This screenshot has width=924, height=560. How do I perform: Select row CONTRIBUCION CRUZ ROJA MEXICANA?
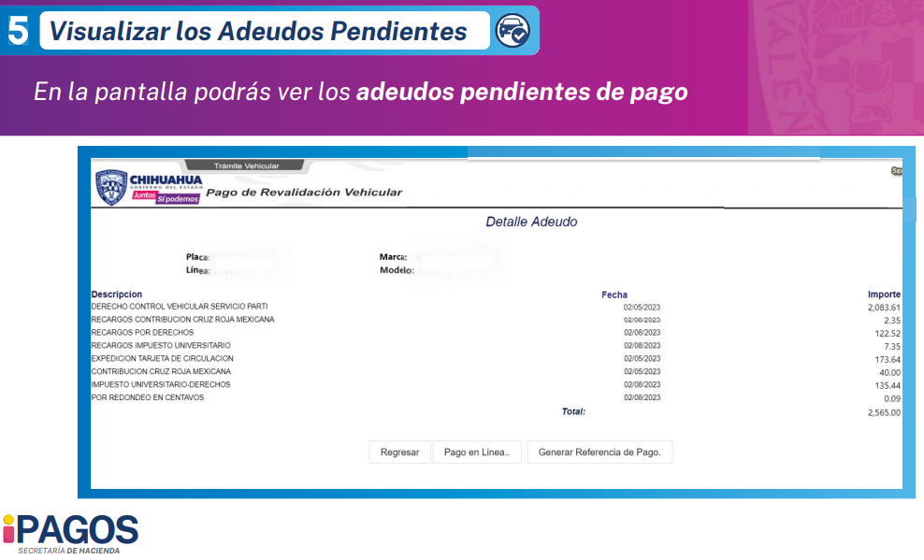coord(496,371)
